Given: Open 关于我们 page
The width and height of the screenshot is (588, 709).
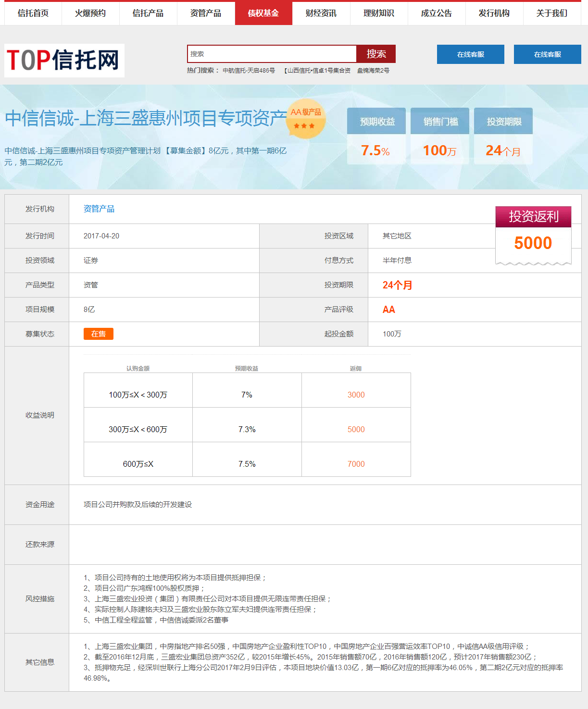Looking at the screenshot, I should point(552,13).
